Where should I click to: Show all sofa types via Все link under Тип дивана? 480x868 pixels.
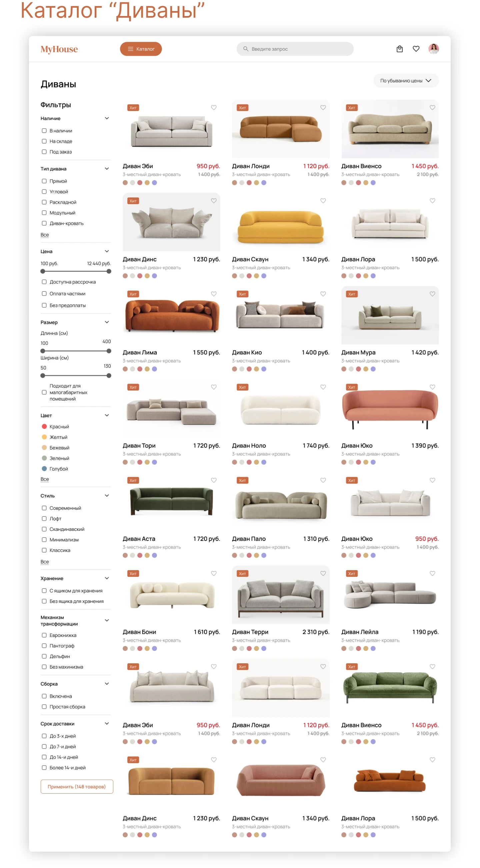click(x=45, y=234)
